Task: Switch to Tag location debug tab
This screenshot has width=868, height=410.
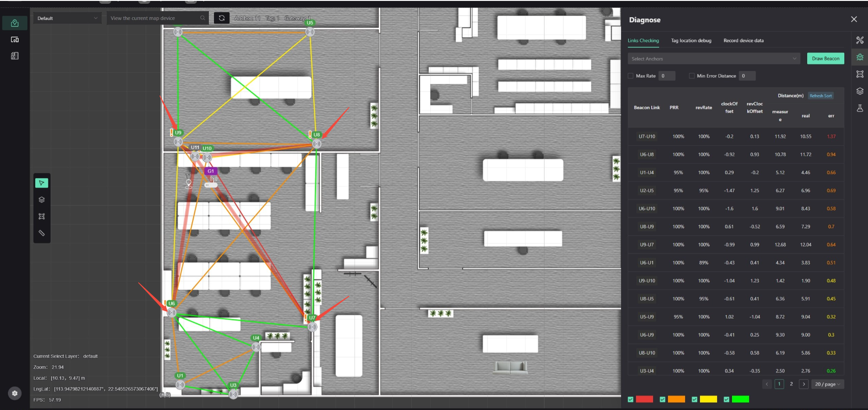Action: point(691,40)
